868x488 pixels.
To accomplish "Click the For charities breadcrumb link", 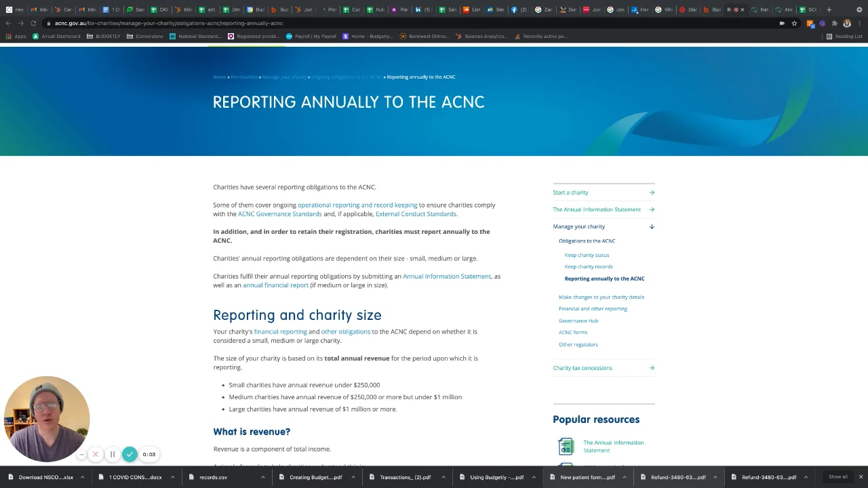I will (x=244, y=77).
